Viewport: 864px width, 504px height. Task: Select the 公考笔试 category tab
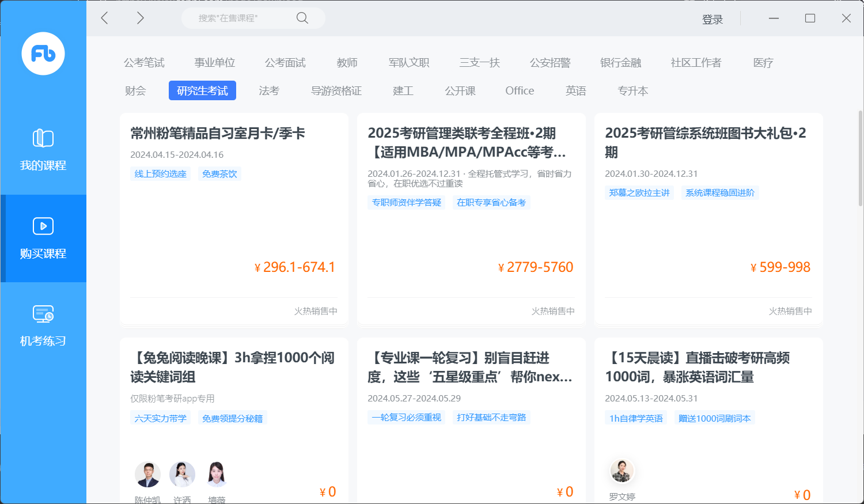[144, 63]
